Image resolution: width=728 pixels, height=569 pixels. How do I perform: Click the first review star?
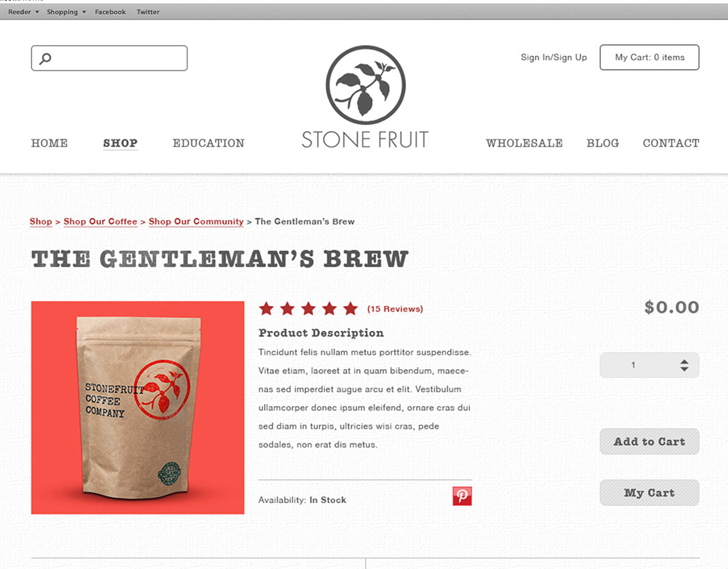click(x=266, y=309)
